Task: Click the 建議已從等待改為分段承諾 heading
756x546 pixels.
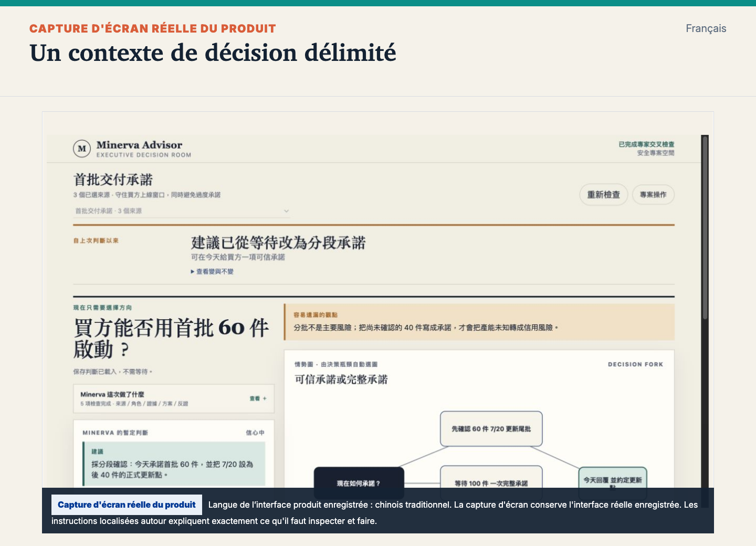Action: click(x=278, y=243)
